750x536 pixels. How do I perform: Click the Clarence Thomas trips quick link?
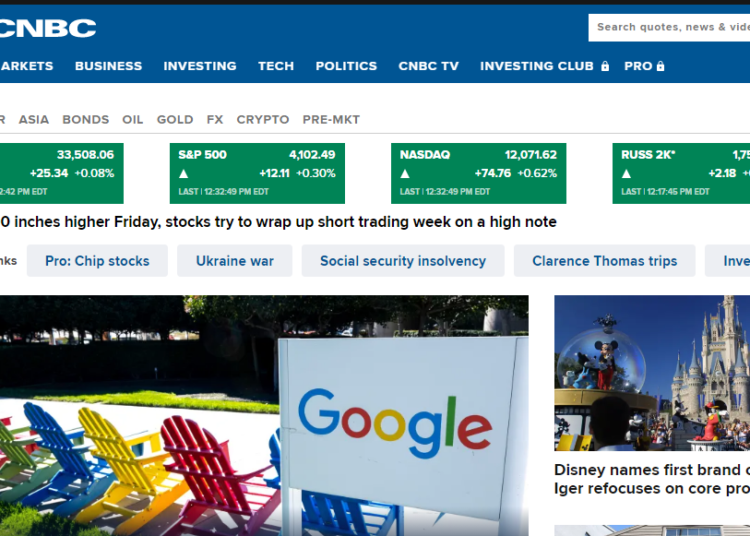605,261
